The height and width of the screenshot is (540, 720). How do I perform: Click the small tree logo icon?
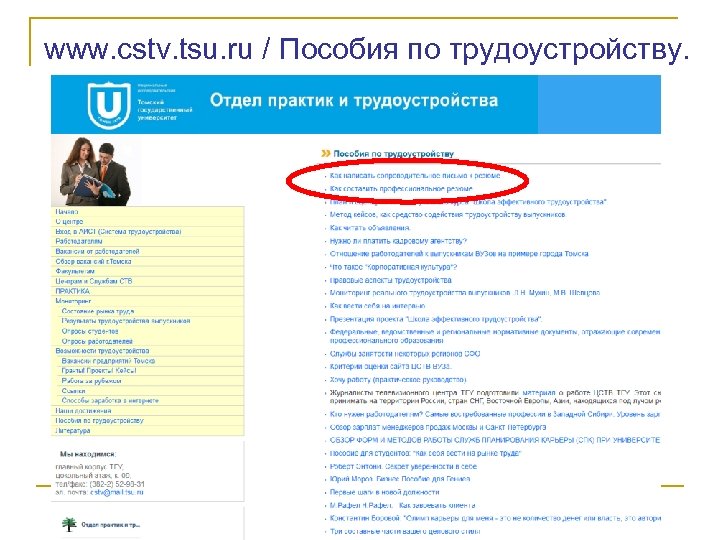click(69, 524)
